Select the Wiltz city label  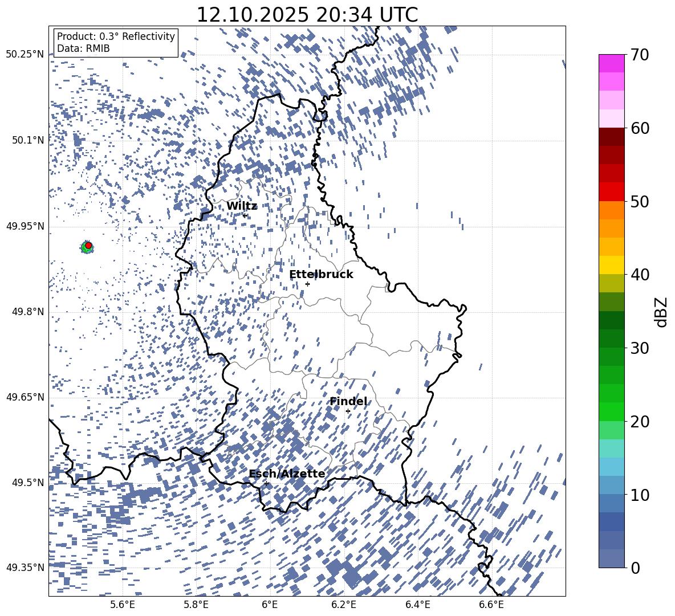(x=242, y=206)
